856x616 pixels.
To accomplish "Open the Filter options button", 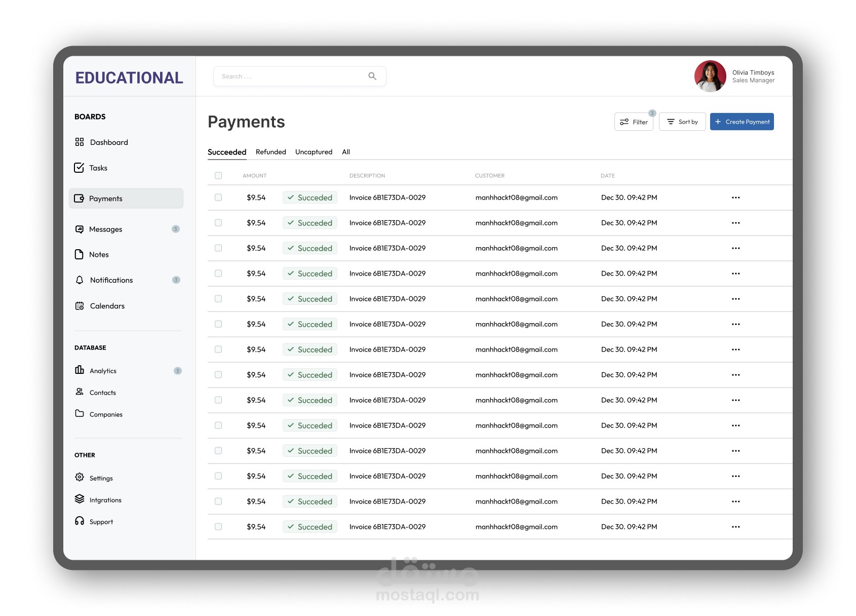I will [634, 122].
